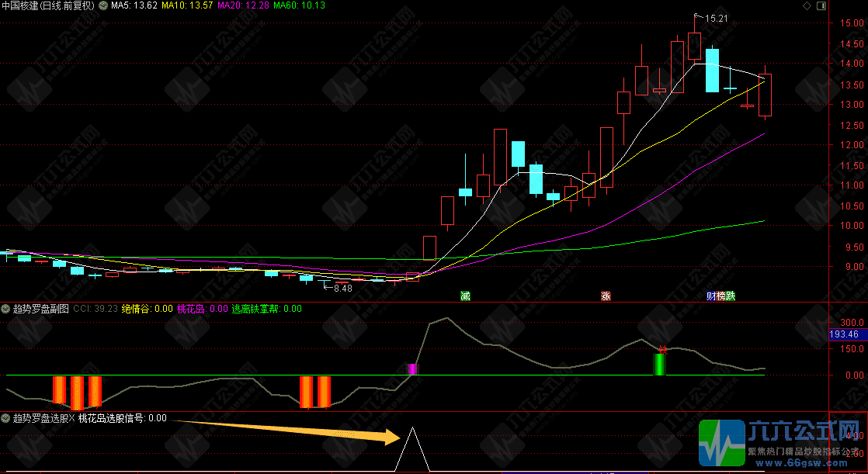868x474 pixels.
Task: Click the red 缺 gap marker
Action: click(662, 350)
